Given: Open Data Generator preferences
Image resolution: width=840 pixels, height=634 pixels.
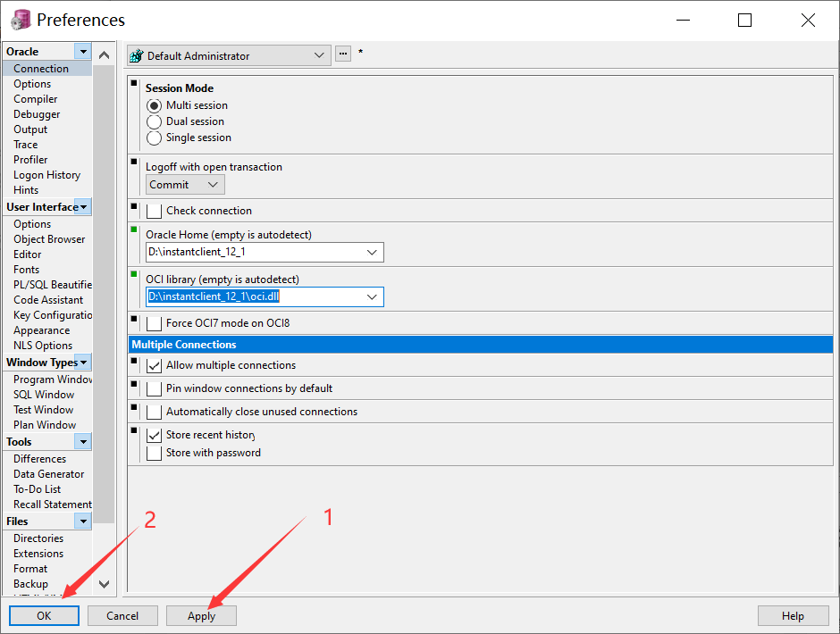Looking at the screenshot, I should click(49, 474).
